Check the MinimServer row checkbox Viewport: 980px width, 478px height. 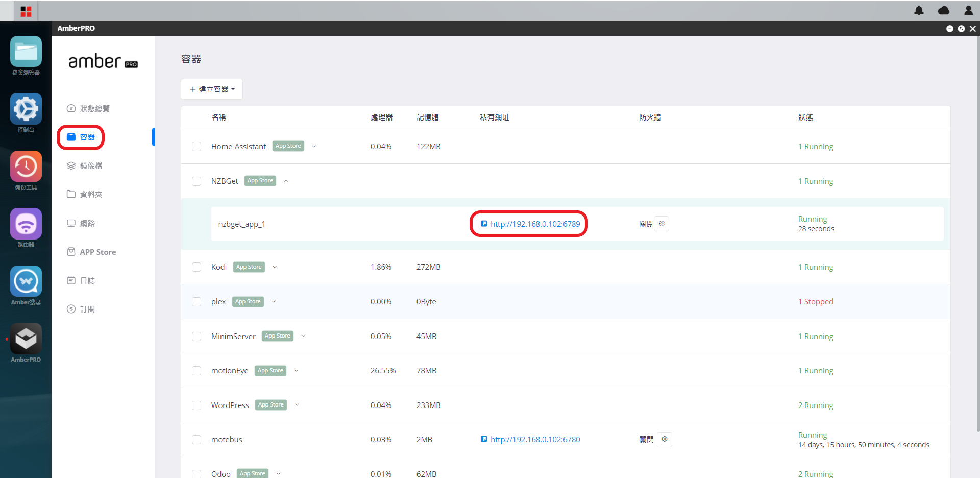coord(197,337)
